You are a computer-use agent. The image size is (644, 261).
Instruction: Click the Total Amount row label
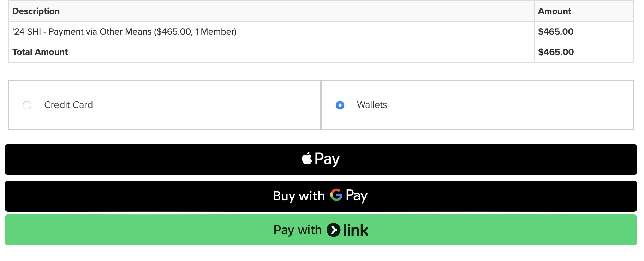tap(40, 52)
